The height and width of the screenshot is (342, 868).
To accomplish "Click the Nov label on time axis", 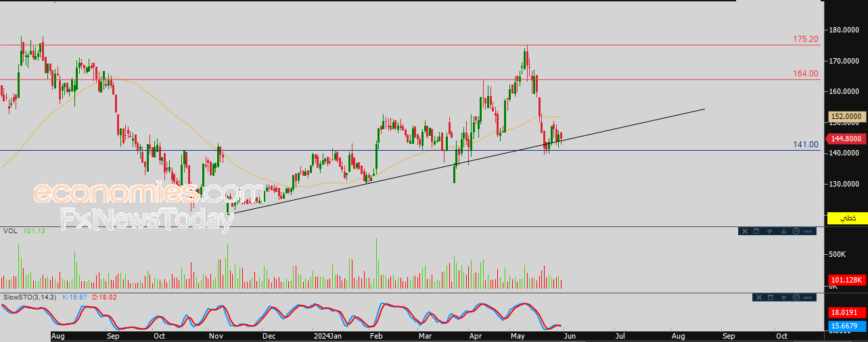I will tap(216, 336).
